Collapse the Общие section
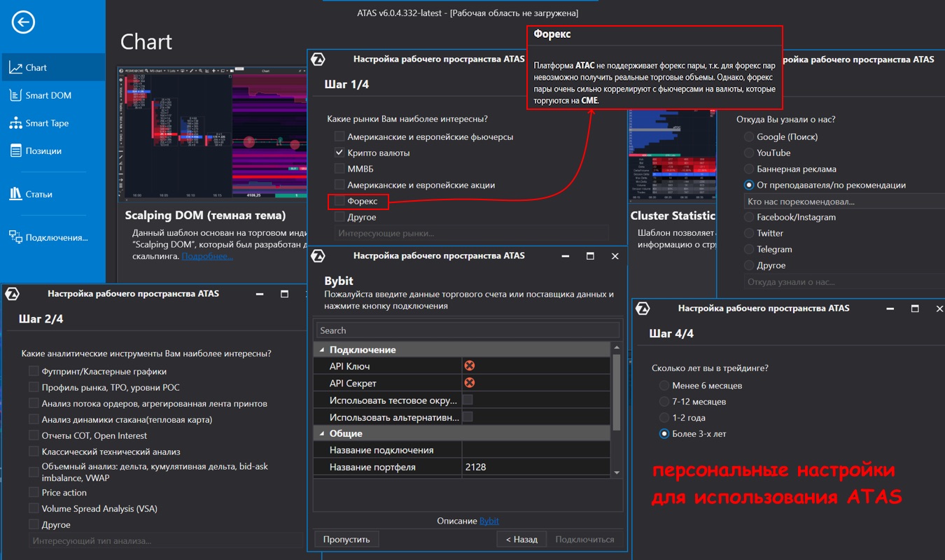The width and height of the screenshot is (945, 560). pyautogui.click(x=322, y=433)
